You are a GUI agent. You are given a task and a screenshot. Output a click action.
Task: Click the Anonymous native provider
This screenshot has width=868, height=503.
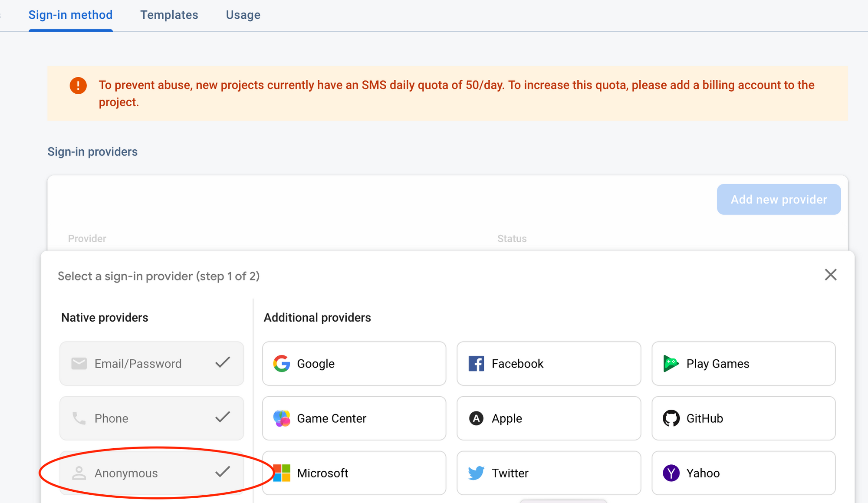tap(151, 473)
